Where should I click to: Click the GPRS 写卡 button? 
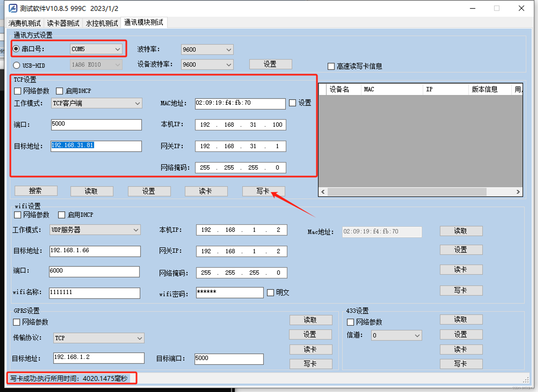[311, 364]
